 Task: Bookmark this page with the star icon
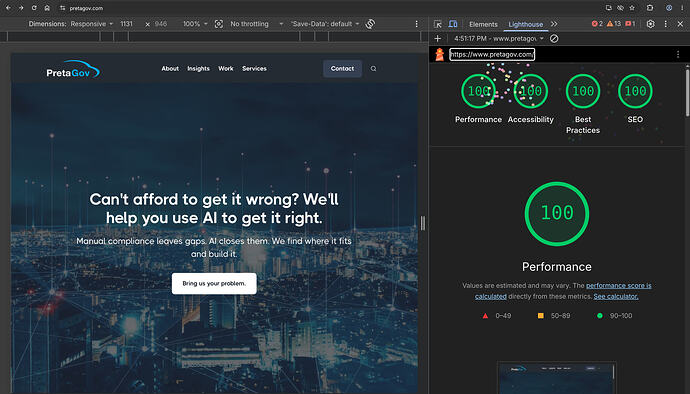tap(632, 8)
